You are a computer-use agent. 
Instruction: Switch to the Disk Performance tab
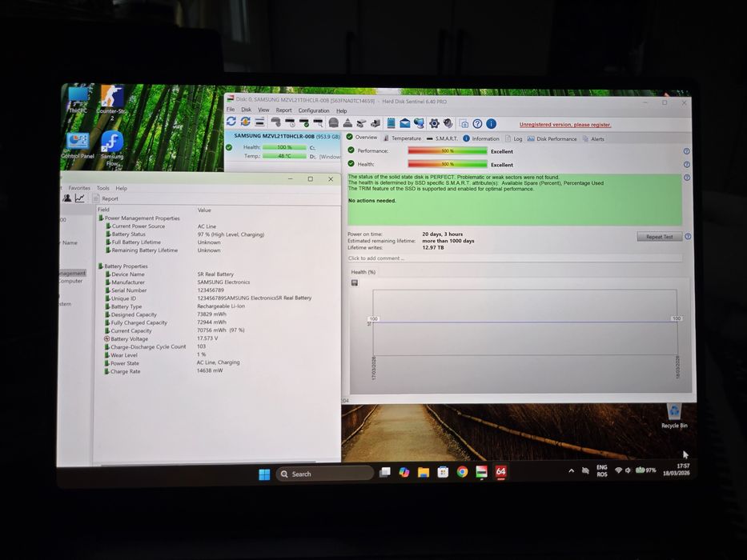[x=552, y=139]
